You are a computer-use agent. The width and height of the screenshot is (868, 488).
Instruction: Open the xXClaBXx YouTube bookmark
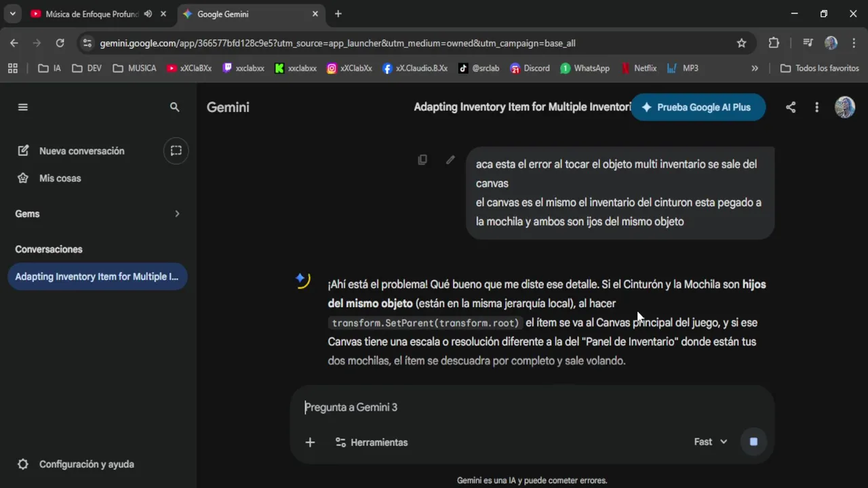(x=189, y=68)
